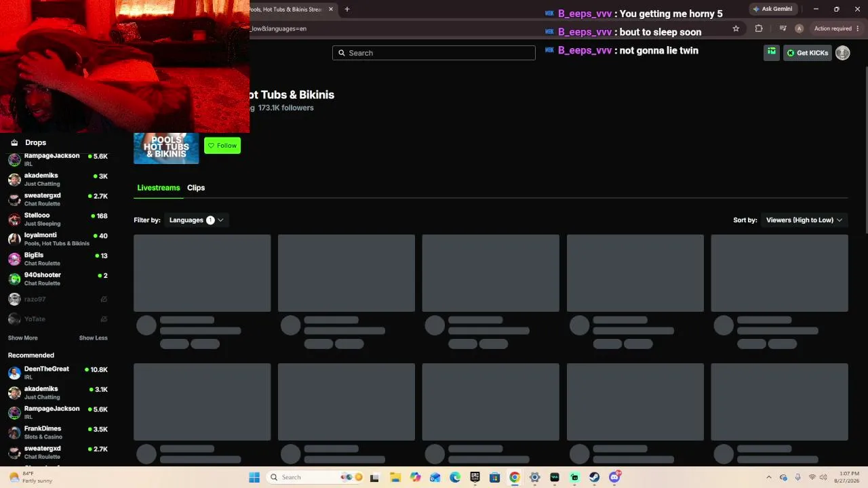Click the Recommended section heading
The width and height of the screenshot is (868, 488).
(31, 355)
